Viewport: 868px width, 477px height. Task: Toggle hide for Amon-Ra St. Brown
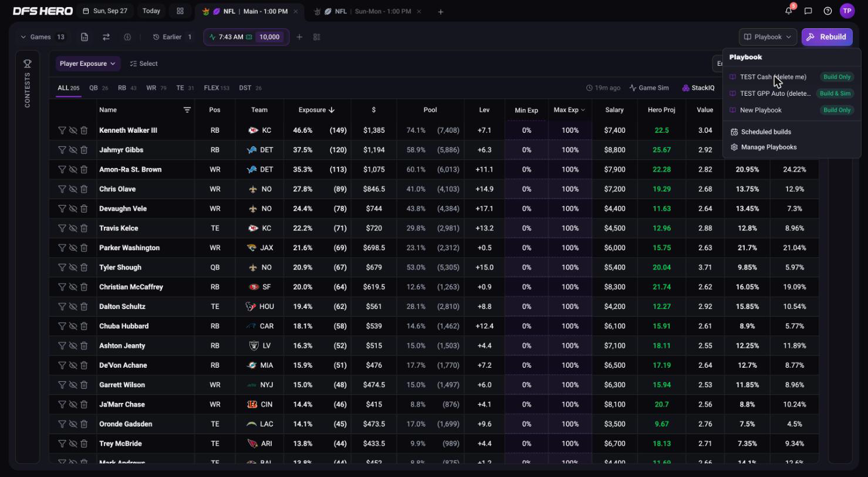pyautogui.click(x=73, y=169)
